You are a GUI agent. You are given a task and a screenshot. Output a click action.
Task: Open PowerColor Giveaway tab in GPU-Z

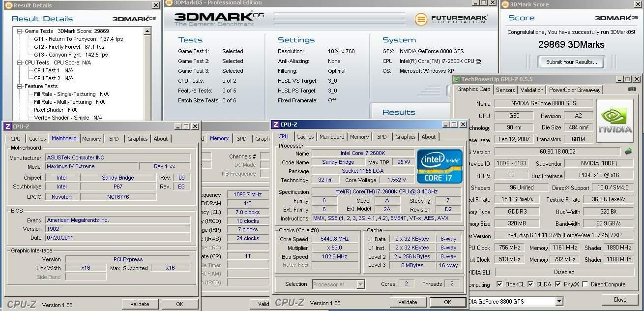(x=575, y=90)
